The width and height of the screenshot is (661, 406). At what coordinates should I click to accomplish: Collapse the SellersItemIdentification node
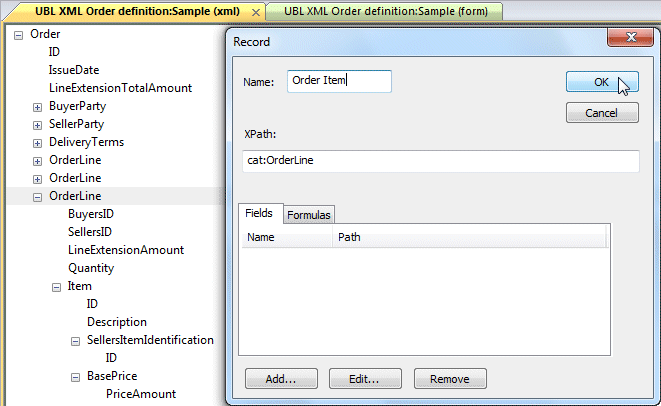coord(75,341)
